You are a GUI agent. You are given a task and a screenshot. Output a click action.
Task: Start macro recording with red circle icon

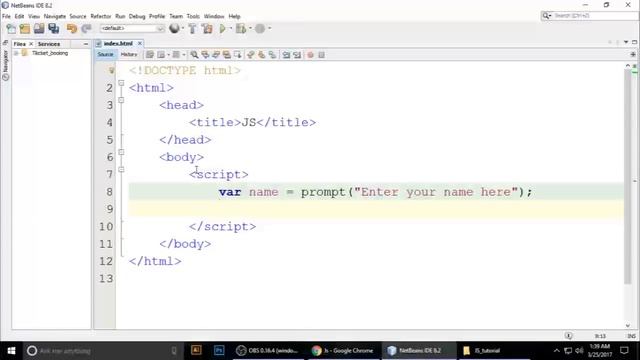pyautogui.click(x=311, y=55)
